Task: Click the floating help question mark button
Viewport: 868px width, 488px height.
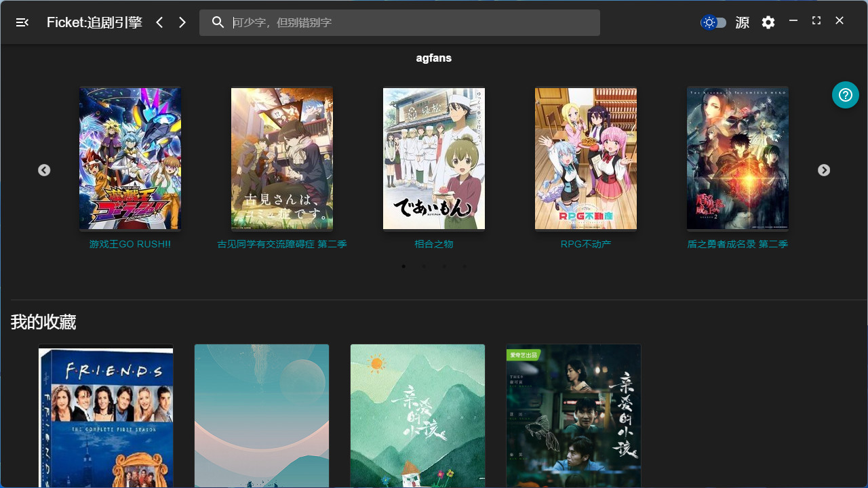Action: 845,95
